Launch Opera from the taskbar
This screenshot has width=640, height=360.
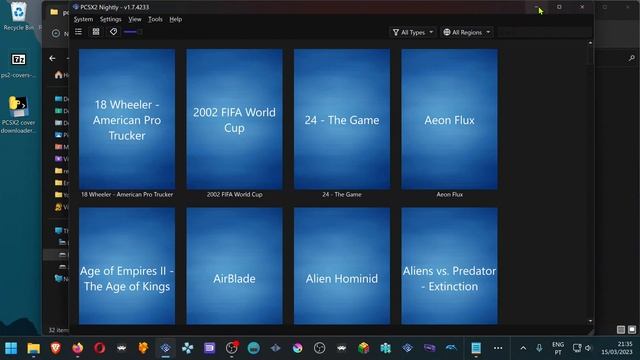tap(100, 348)
